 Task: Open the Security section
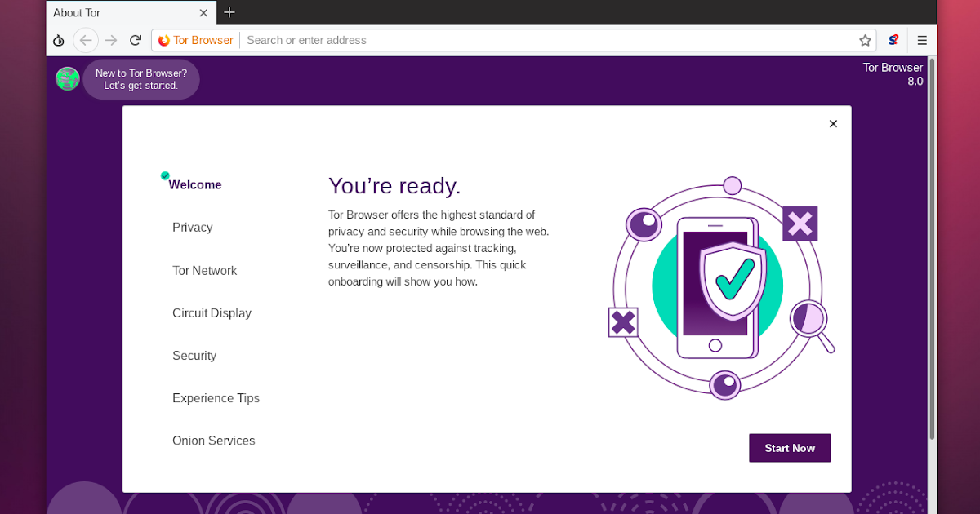point(194,355)
